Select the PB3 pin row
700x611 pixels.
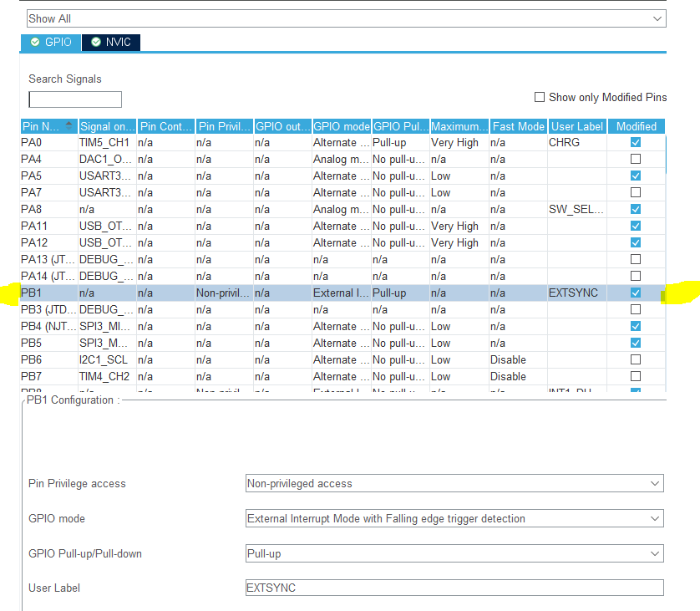point(342,309)
